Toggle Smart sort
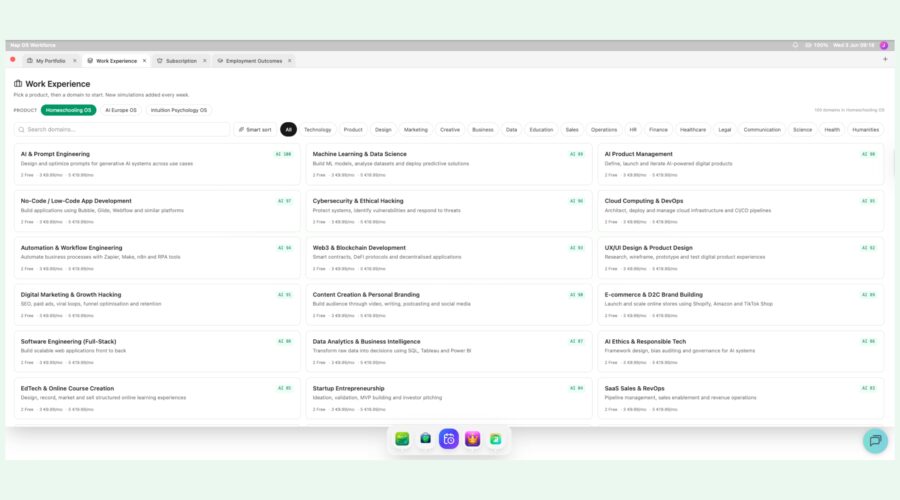 [255, 130]
